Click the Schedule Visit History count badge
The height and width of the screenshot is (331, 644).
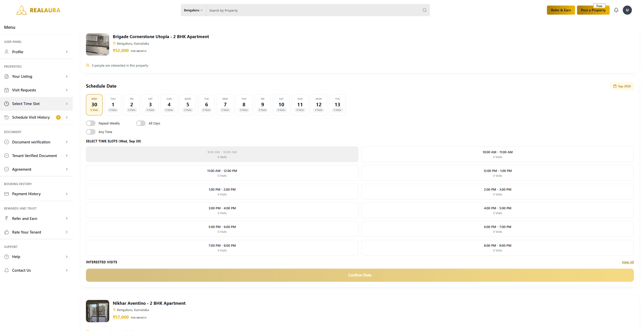pyautogui.click(x=58, y=117)
